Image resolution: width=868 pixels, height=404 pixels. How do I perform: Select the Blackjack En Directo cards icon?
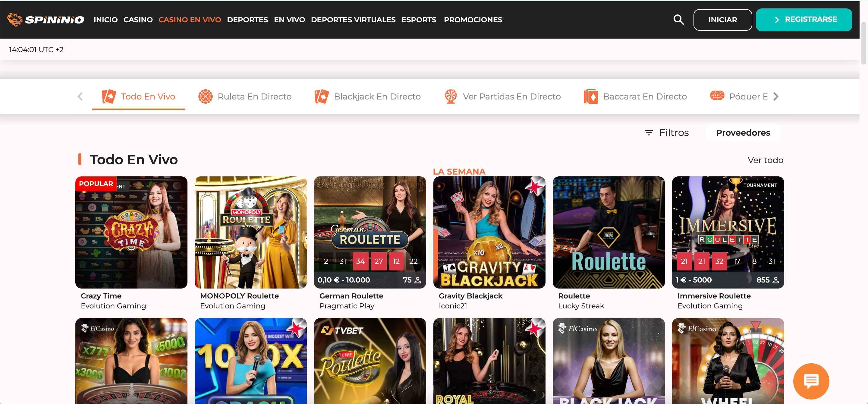[x=322, y=96]
